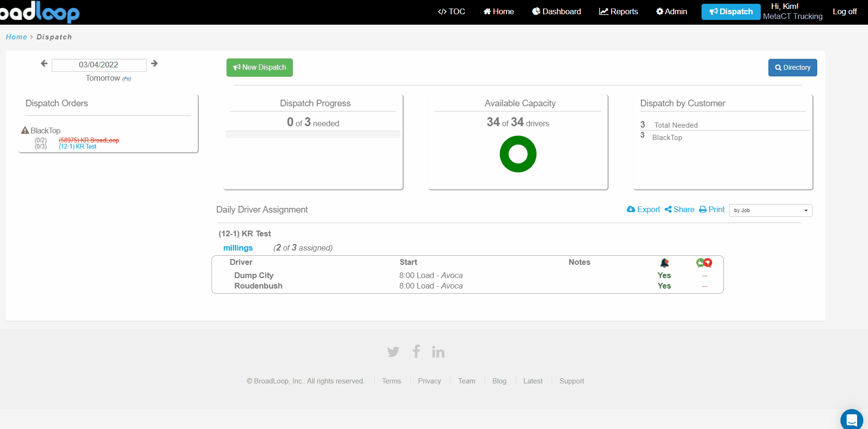Click the millings material link

click(x=238, y=248)
